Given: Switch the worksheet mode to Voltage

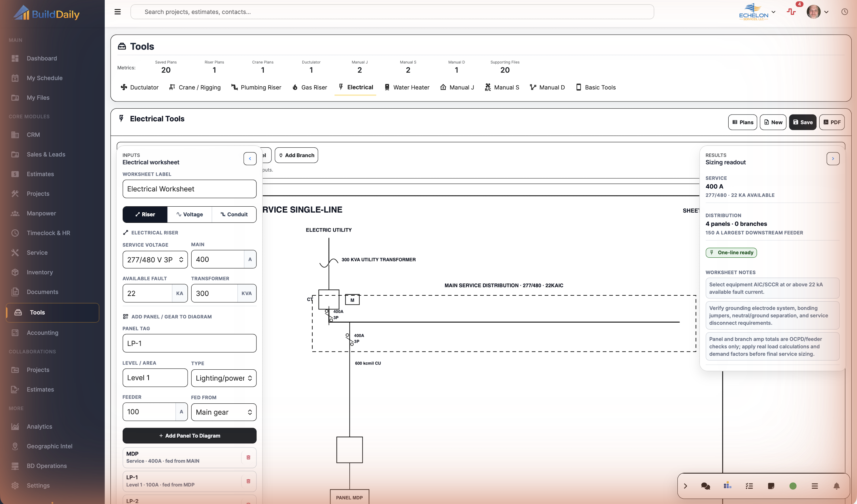Looking at the screenshot, I should (x=189, y=215).
